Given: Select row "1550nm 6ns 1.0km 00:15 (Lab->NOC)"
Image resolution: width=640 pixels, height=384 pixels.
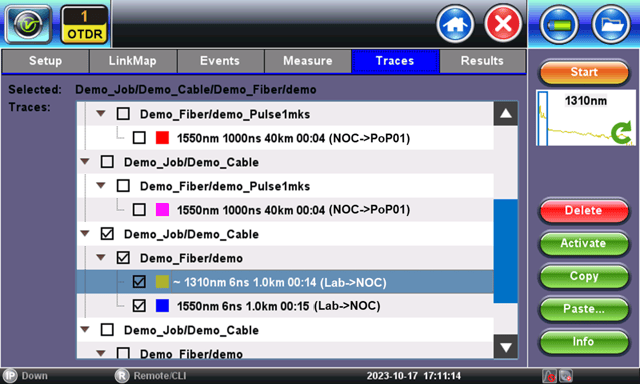Looking at the screenshot, I should [285, 306].
